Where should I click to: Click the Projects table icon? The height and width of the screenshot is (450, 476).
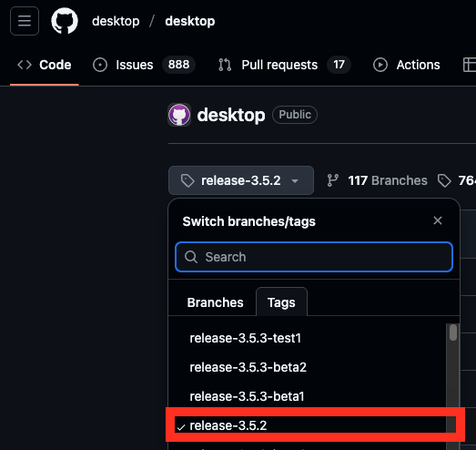470,65
